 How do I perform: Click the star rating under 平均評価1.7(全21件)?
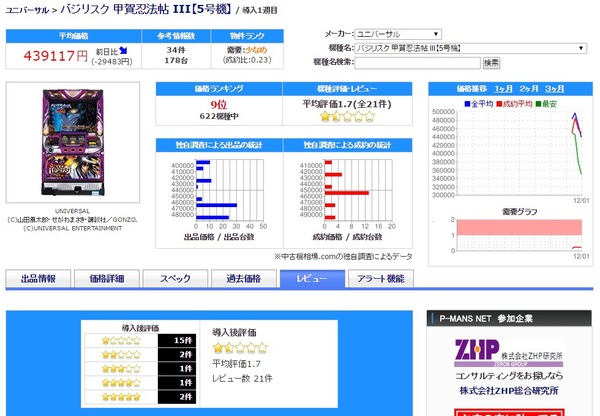[x=347, y=116]
